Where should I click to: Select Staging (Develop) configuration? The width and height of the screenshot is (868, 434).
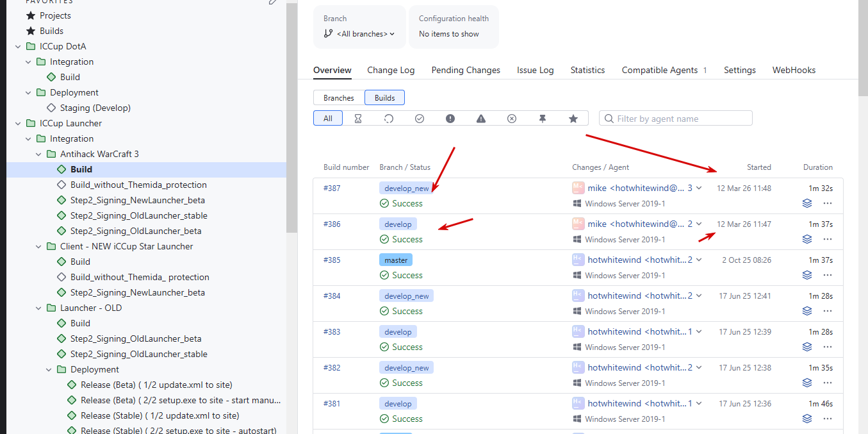tap(95, 108)
